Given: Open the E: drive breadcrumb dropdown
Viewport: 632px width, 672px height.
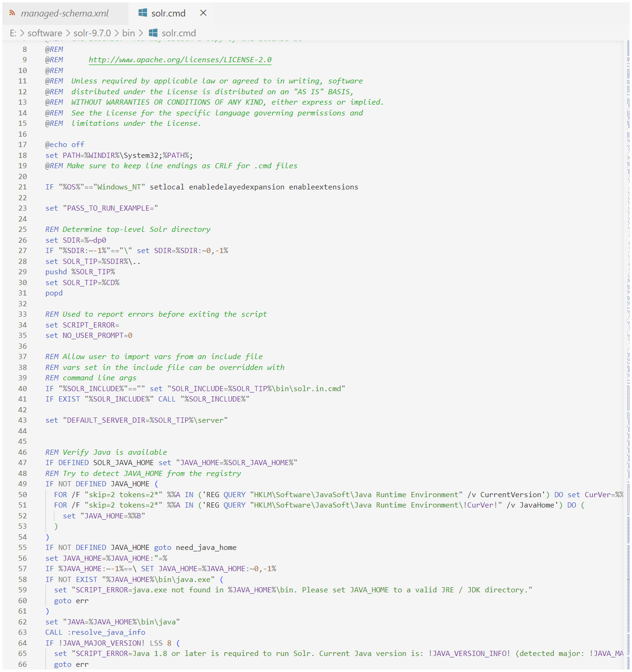Looking at the screenshot, I should (13, 33).
